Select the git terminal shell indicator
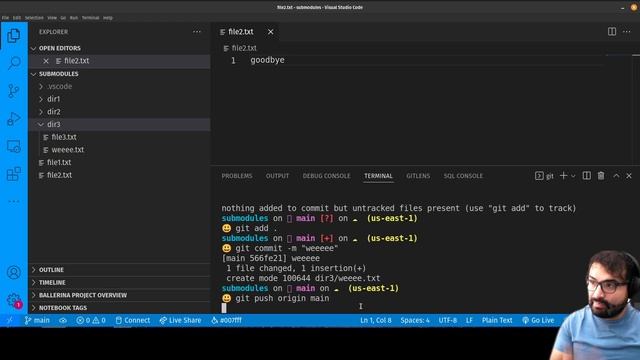640x360 pixels. pos(544,176)
